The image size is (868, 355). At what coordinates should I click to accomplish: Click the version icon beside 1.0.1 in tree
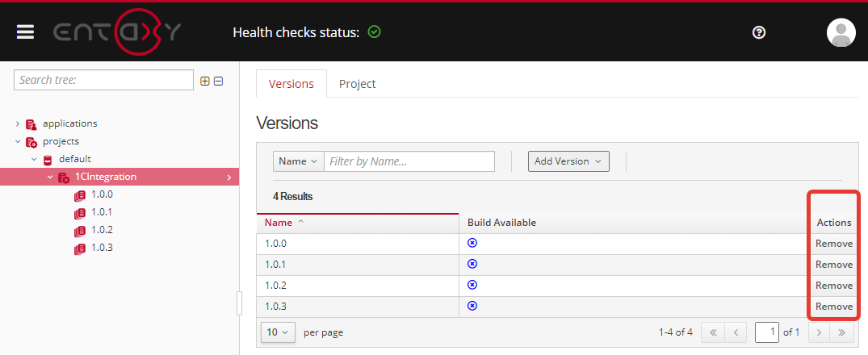pyautogui.click(x=80, y=213)
